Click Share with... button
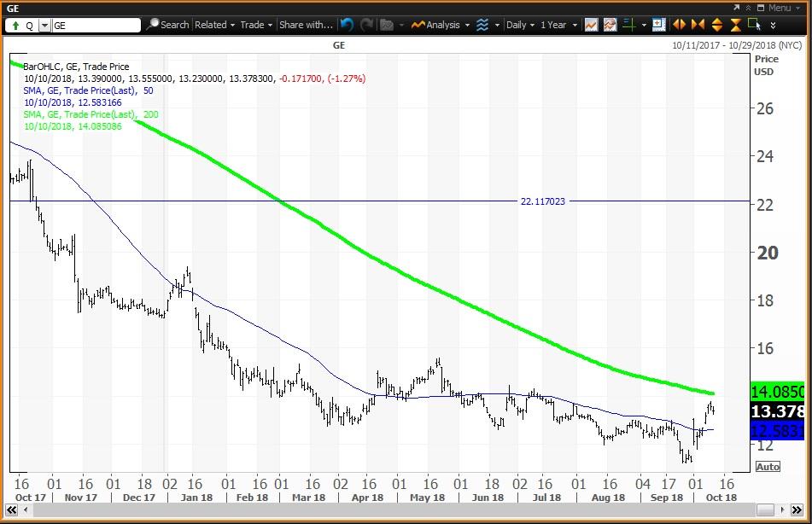Screen dimensions: 812x524 click(306, 25)
